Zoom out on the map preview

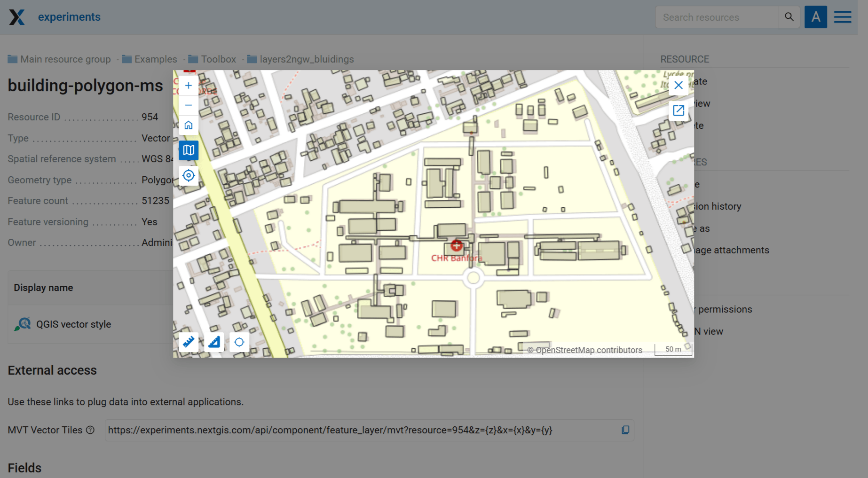(189, 105)
